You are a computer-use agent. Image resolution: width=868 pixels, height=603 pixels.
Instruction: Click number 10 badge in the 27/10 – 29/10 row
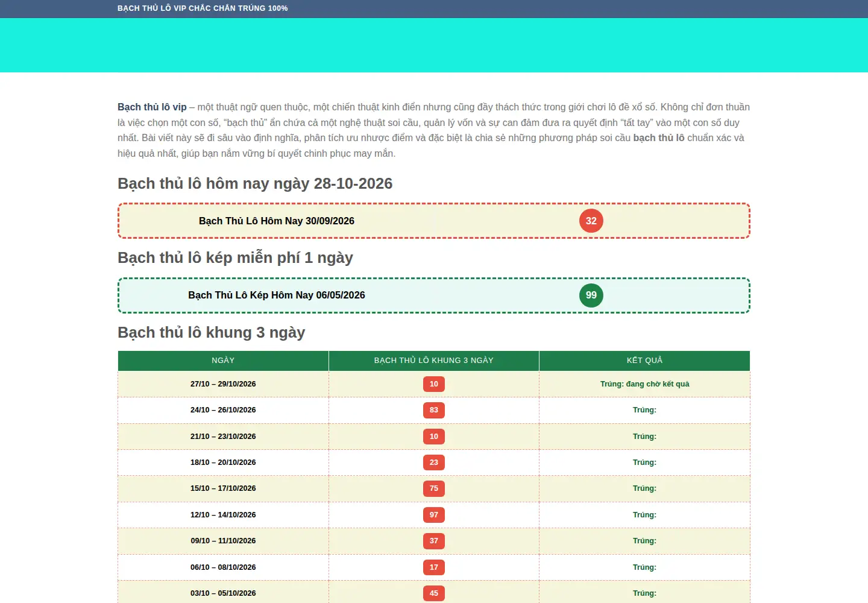434,384
